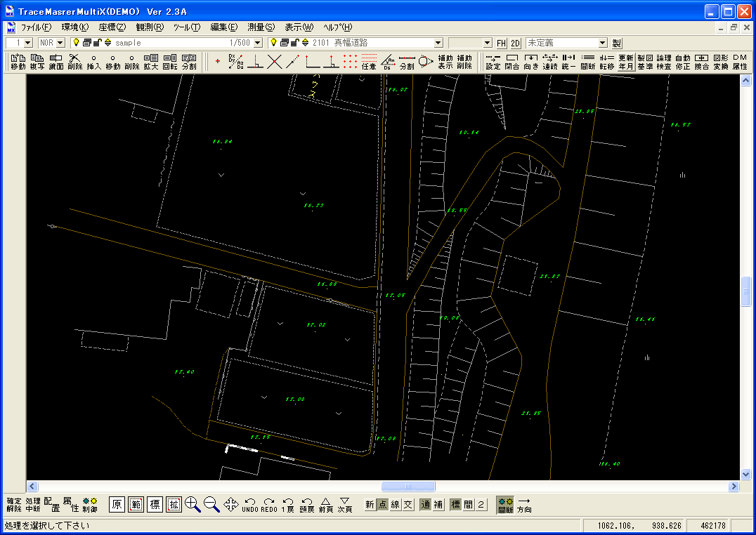
Task: Select the crossing lines intersection tool
Action: click(x=274, y=62)
